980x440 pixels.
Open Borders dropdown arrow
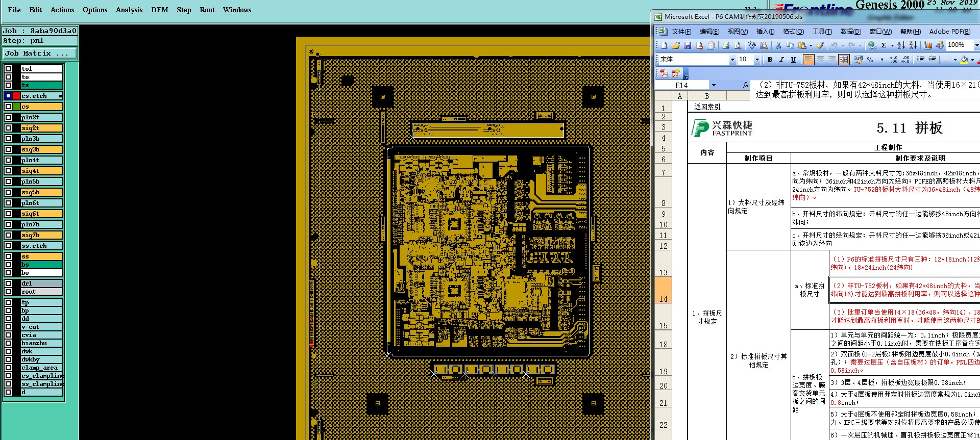(x=955, y=60)
